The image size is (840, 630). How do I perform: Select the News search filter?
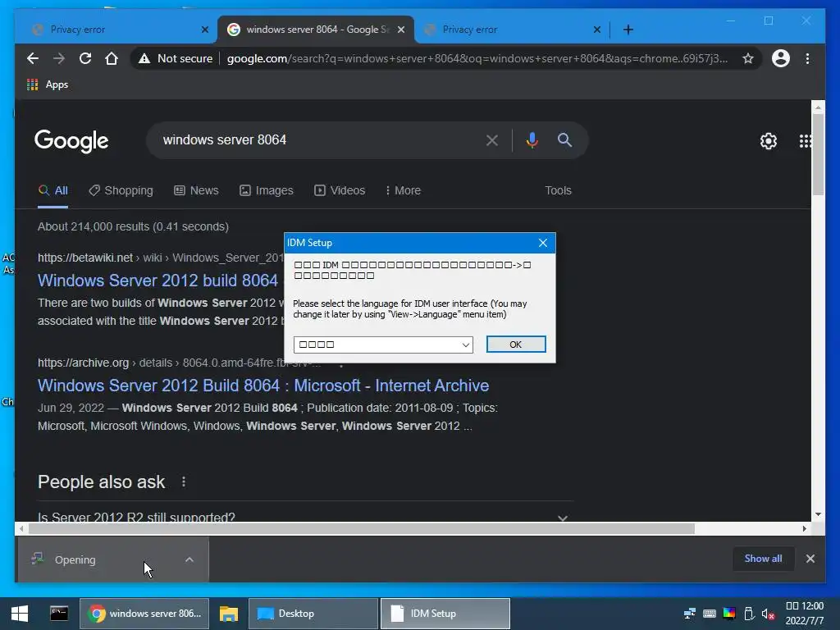click(197, 190)
